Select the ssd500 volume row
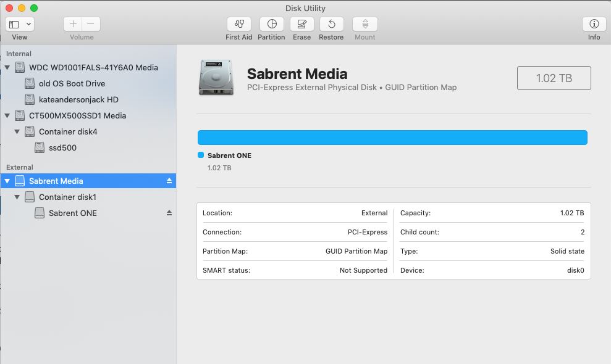611x364 pixels. 88,147
